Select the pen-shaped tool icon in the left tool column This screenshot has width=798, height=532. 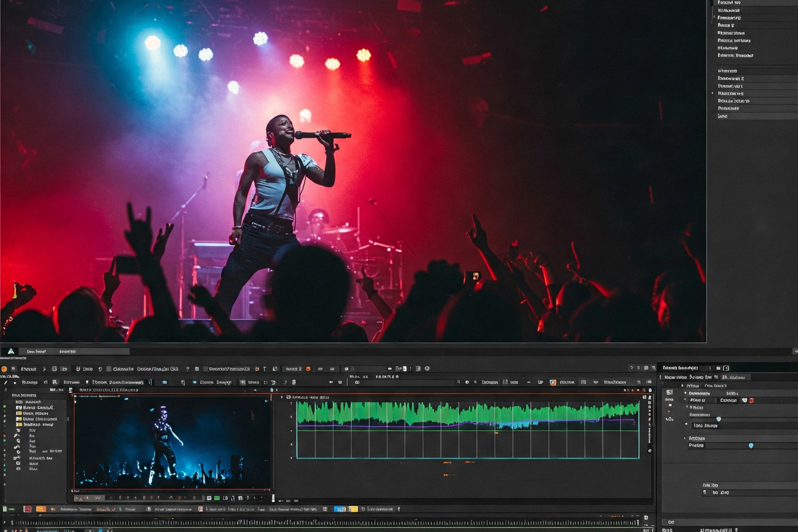point(17,435)
